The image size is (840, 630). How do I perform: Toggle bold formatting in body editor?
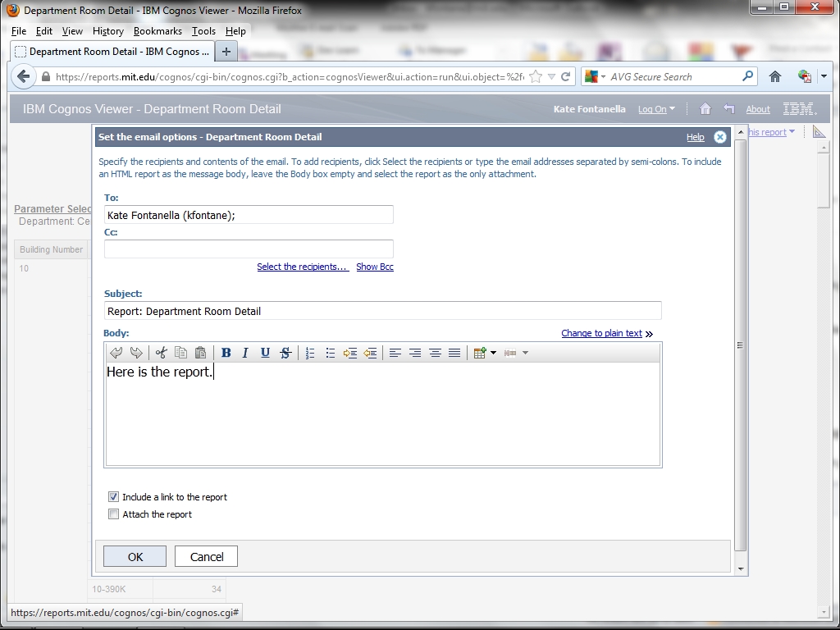click(x=226, y=353)
